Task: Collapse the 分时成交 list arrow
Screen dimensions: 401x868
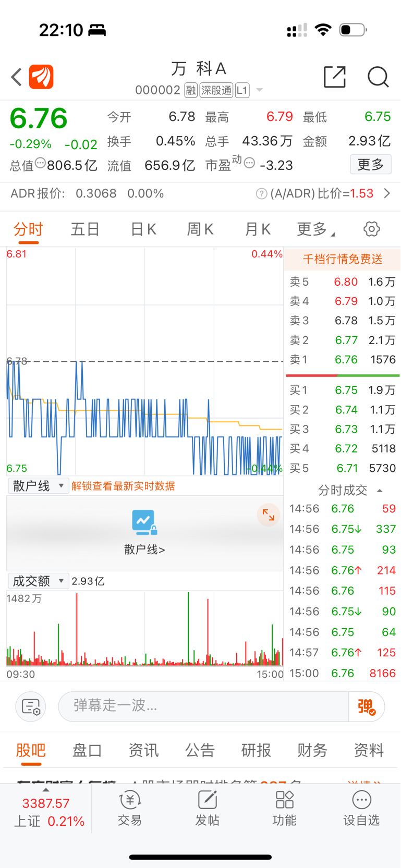Action: (x=380, y=491)
